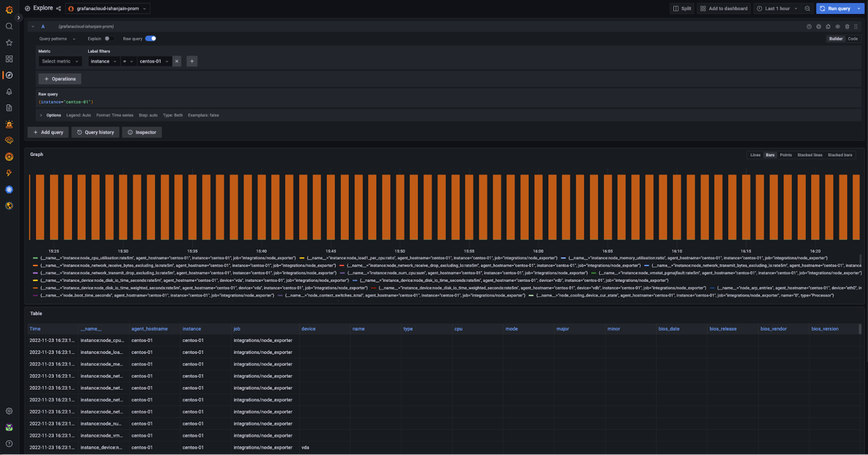Switch query editor to Code mode
This screenshot has width=868, height=455.
point(853,39)
